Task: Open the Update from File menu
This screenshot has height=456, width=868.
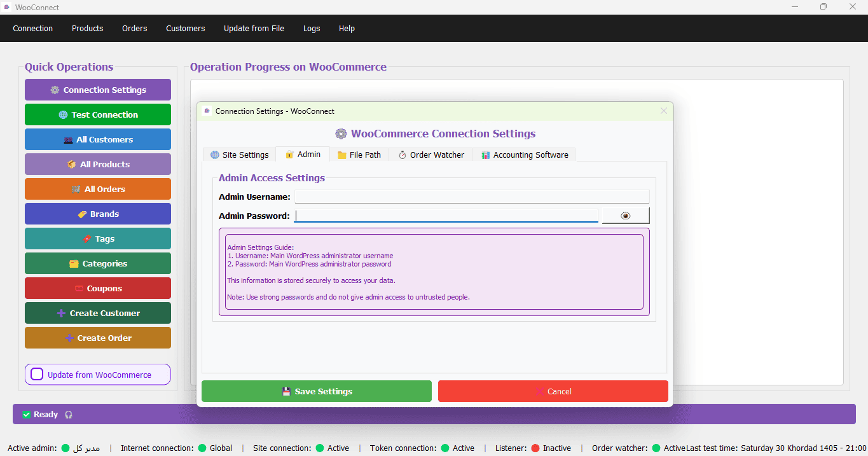Action: [x=254, y=29]
